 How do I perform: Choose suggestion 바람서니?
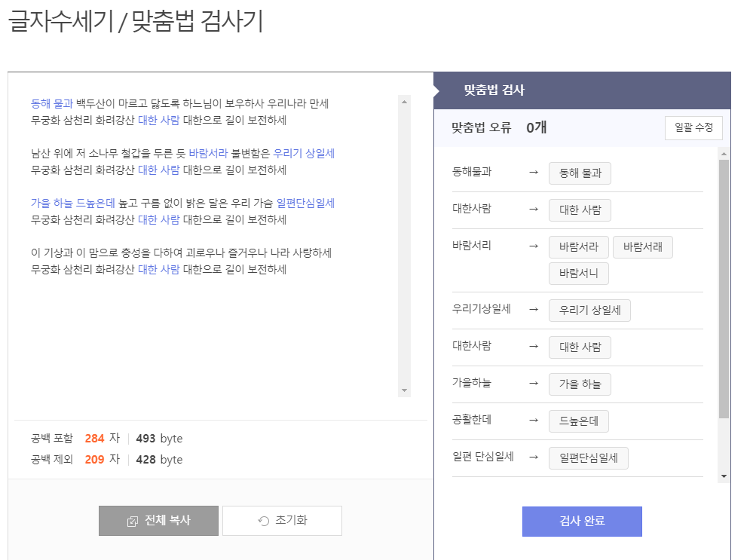(579, 273)
